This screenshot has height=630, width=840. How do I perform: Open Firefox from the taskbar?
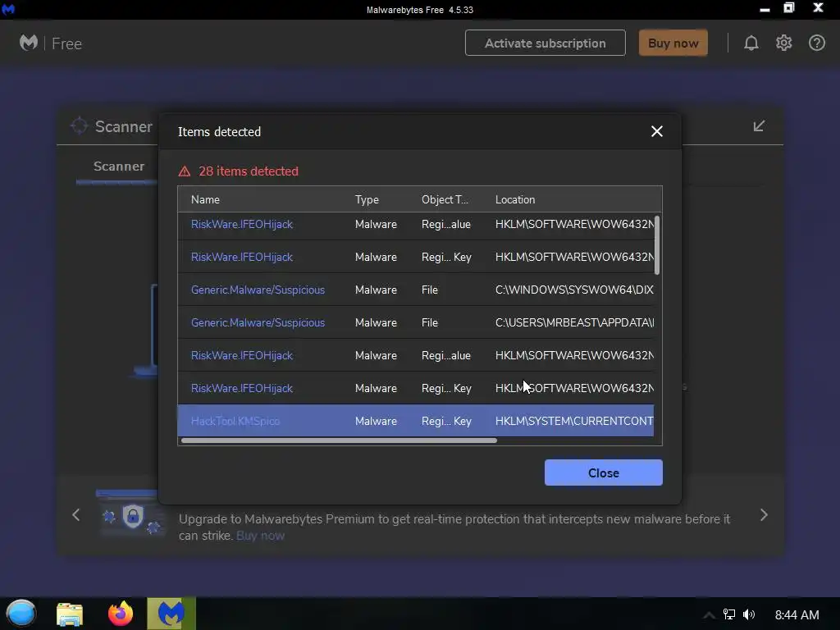click(x=121, y=614)
